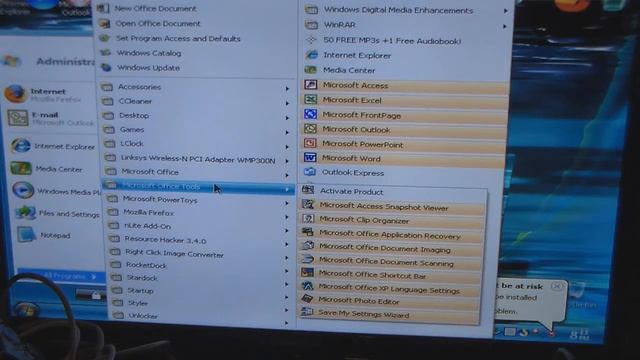
Task: Click Media Center in Start menu left pane
Action: click(x=47, y=169)
